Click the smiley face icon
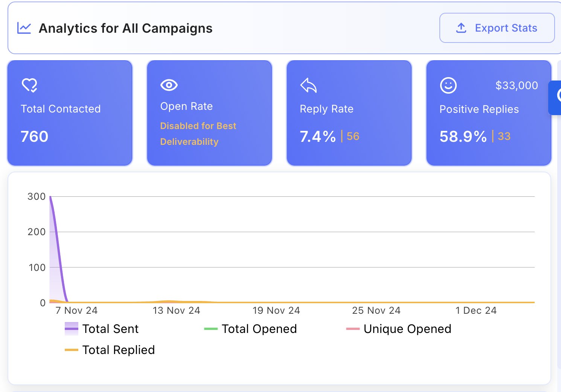This screenshot has width=561, height=392. (x=448, y=85)
